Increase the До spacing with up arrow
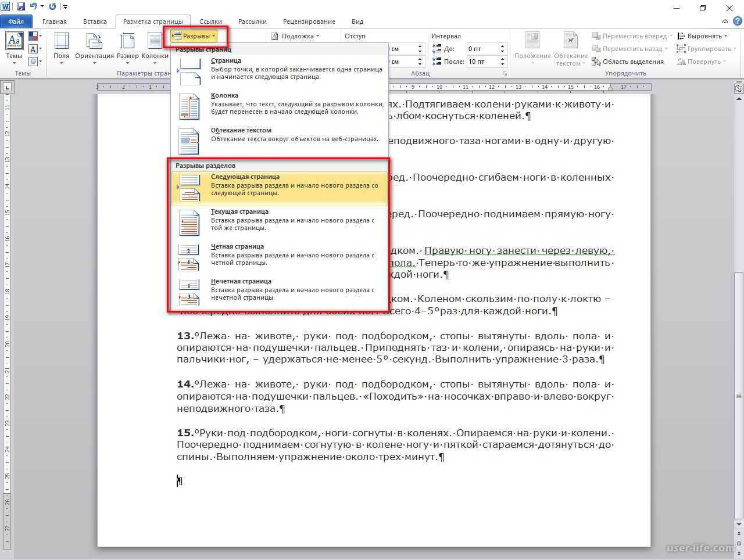This screenshot has height=560, width=744. click(503, 46)
